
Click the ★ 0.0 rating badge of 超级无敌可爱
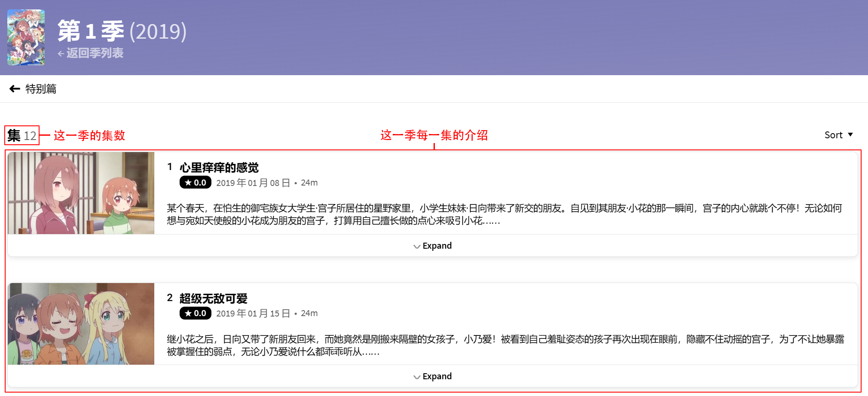coord(195,313)
